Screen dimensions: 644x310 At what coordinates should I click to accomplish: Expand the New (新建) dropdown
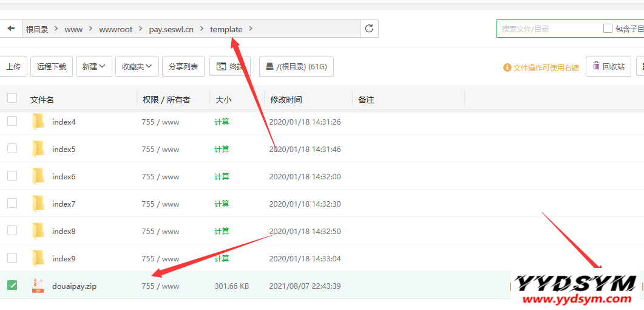(x=94, y=67)
